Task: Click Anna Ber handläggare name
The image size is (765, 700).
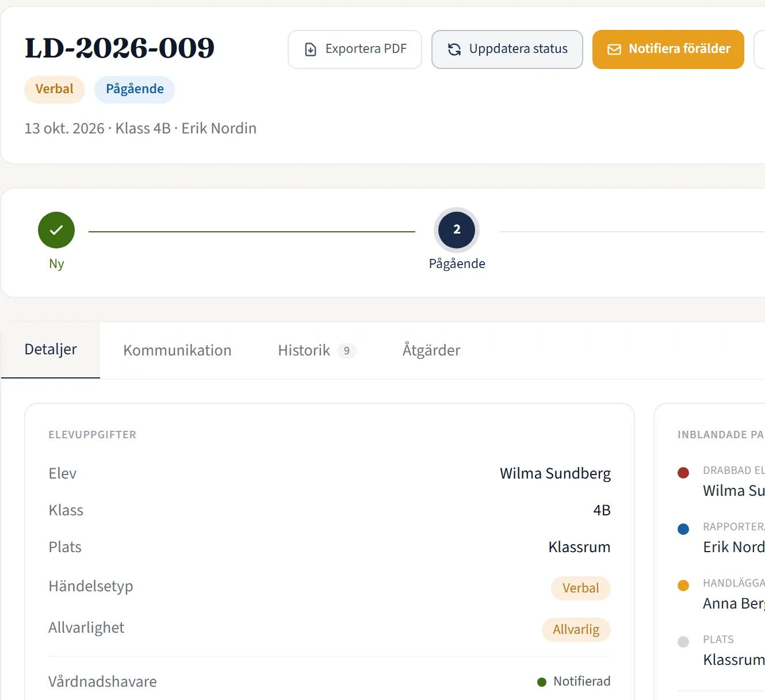Action: coord(734,603)
